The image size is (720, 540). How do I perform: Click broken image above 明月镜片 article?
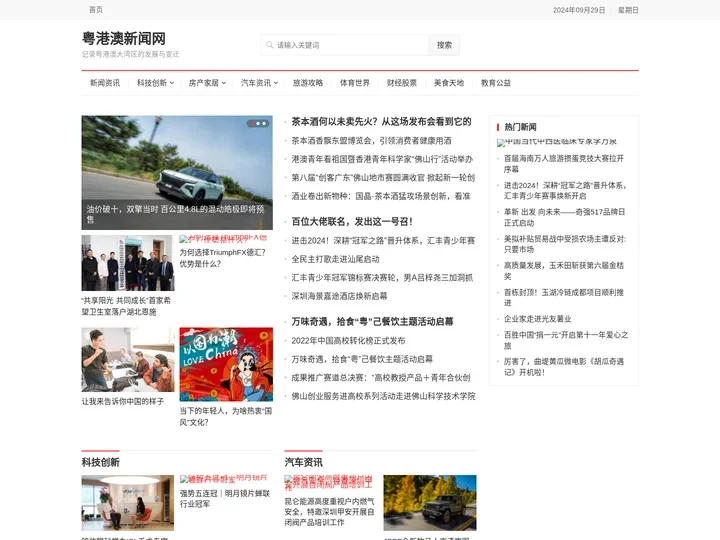(x=223, y=479)
